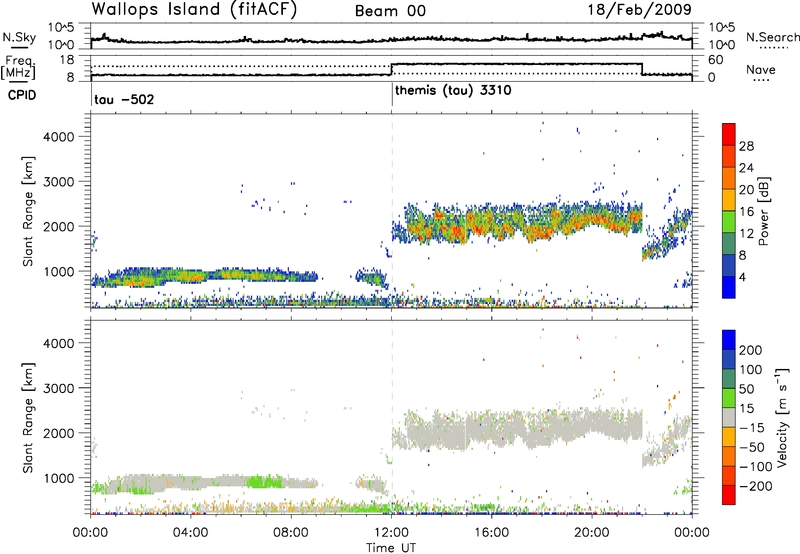Click the '18' frequency axis tick label
Viewport: 800px width, 554px height.
(66, 60)
